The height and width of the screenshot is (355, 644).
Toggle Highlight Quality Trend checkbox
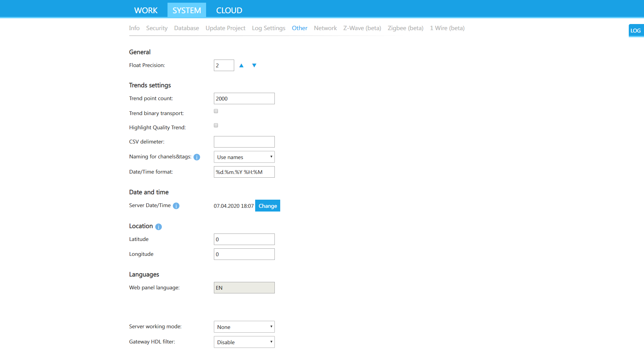coord(216,126)
